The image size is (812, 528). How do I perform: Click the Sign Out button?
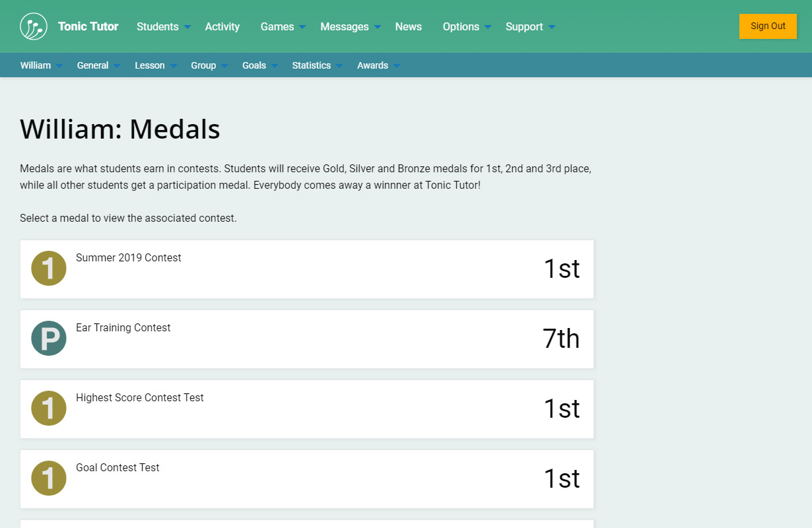click(768, 26)
